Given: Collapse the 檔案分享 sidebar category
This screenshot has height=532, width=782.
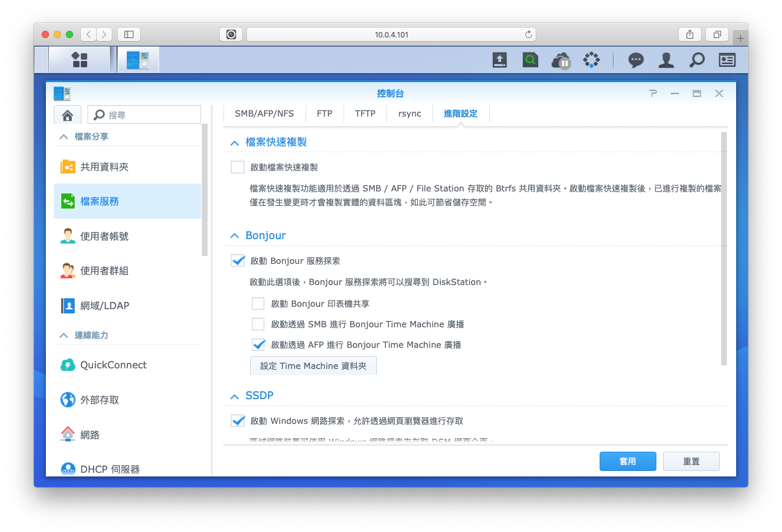Looking at the screenshot, I should (x=63, y=137).
